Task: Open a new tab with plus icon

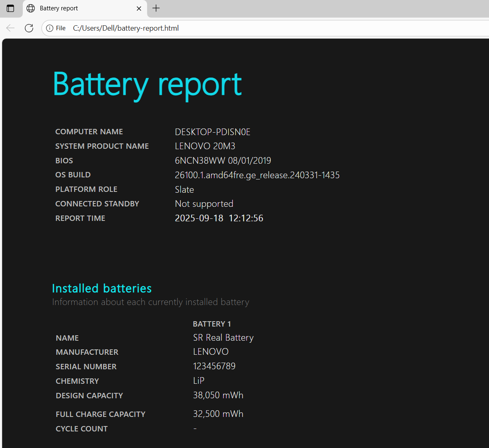Action: (156, 8)
